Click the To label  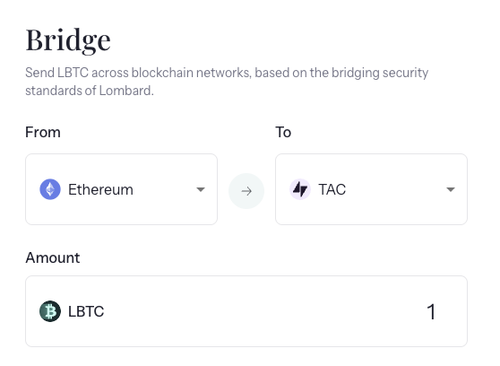283,132
